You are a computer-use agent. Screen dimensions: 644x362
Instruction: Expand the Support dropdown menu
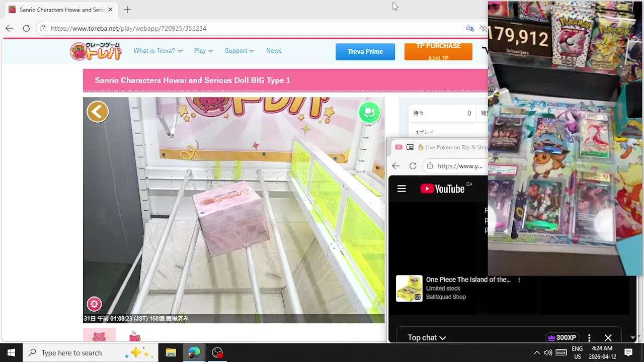click(x=239, y=51)
